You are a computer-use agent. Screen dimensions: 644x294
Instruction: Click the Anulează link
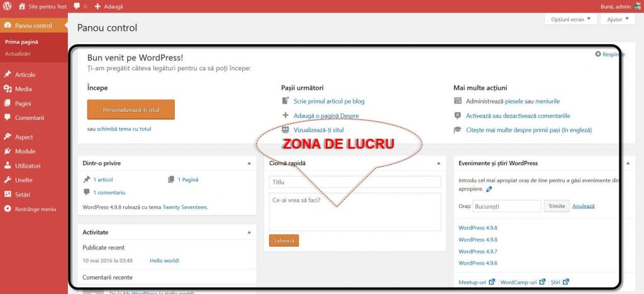coord(584,206)
